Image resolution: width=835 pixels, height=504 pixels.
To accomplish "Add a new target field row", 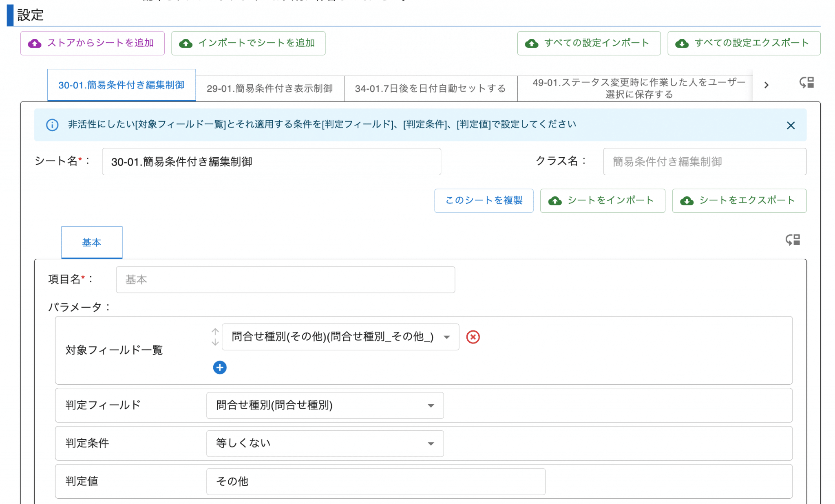I will (220, 368).
